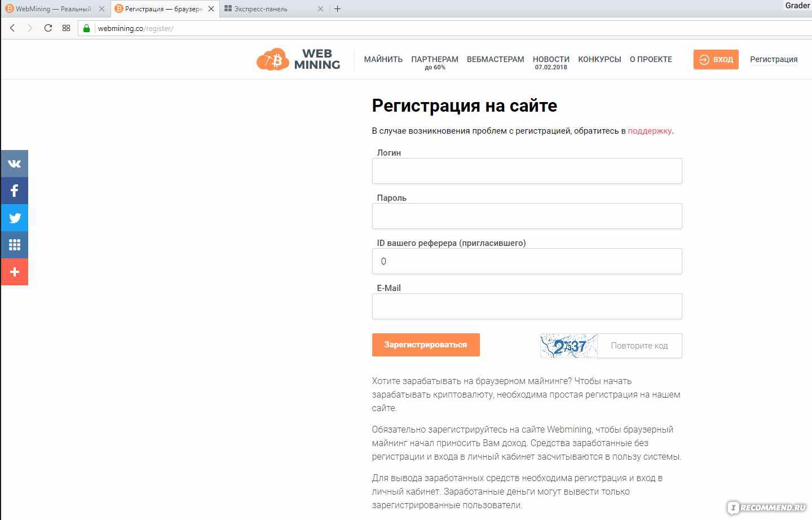Click the Повторите код captcha field

[639, 346]
